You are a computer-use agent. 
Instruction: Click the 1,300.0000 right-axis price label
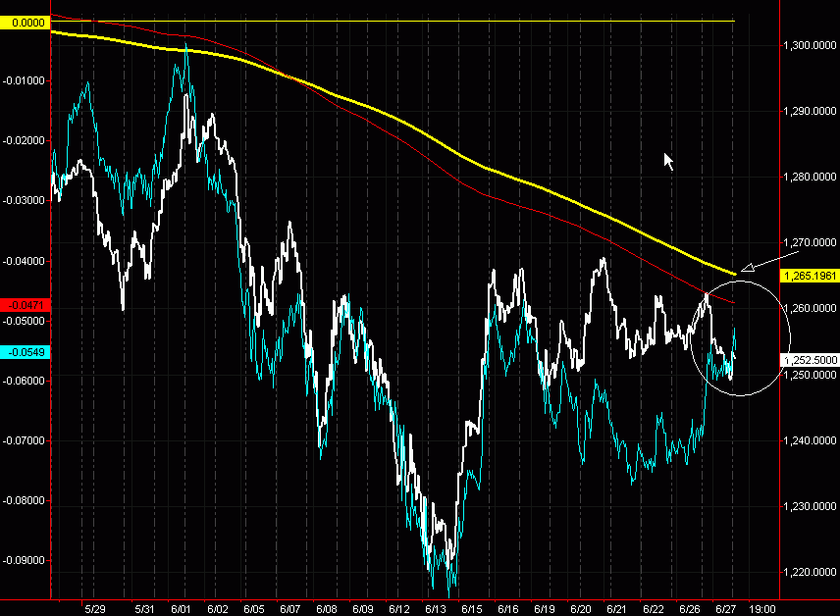click(x=810, y=45)
